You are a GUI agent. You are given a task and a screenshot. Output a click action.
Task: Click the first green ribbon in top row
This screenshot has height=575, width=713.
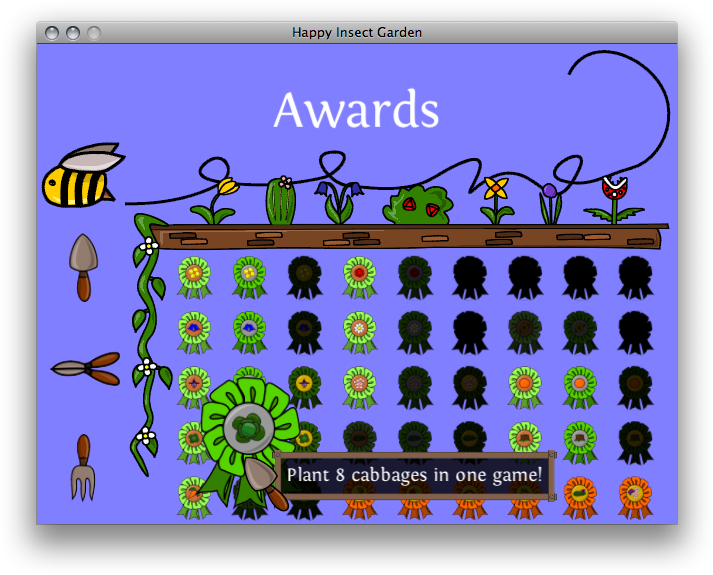tap(194, 277)
